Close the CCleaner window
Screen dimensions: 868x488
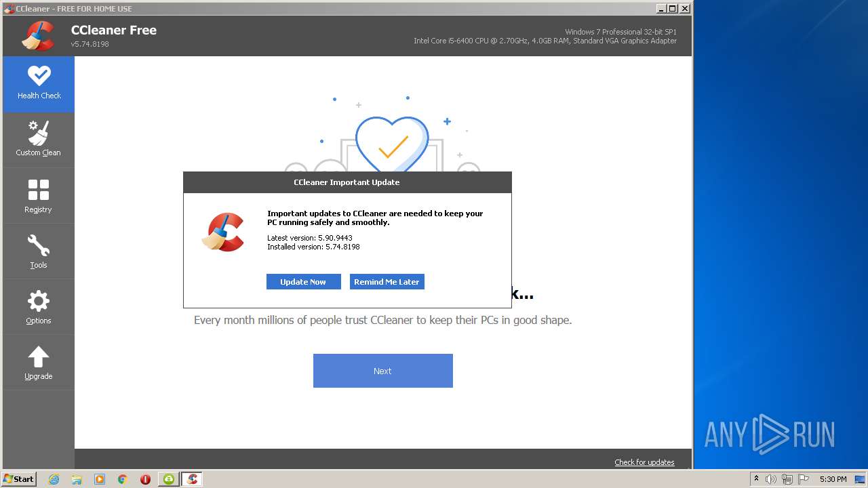685,8
